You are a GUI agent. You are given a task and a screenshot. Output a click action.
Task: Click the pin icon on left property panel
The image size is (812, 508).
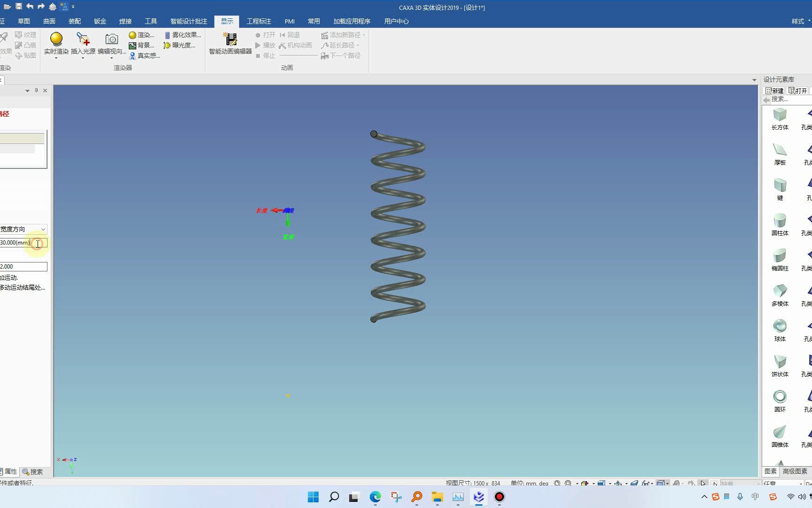pos(36,90)
